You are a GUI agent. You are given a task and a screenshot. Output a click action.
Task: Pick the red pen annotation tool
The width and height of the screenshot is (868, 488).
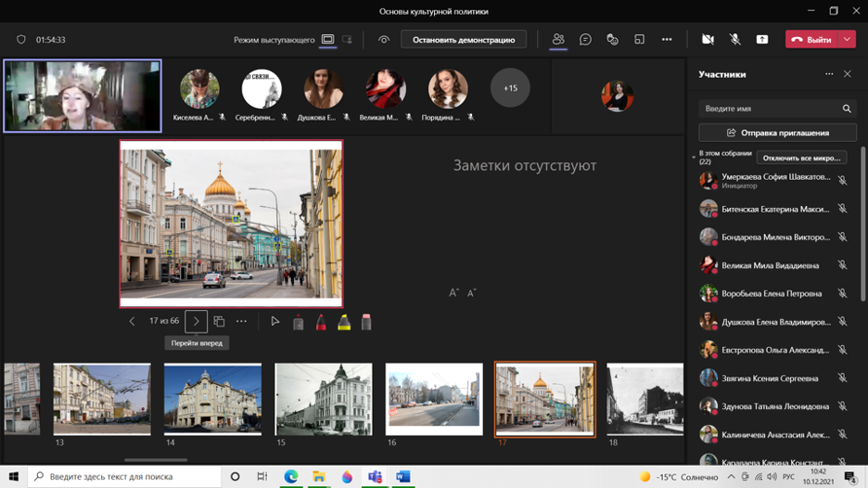321,322
